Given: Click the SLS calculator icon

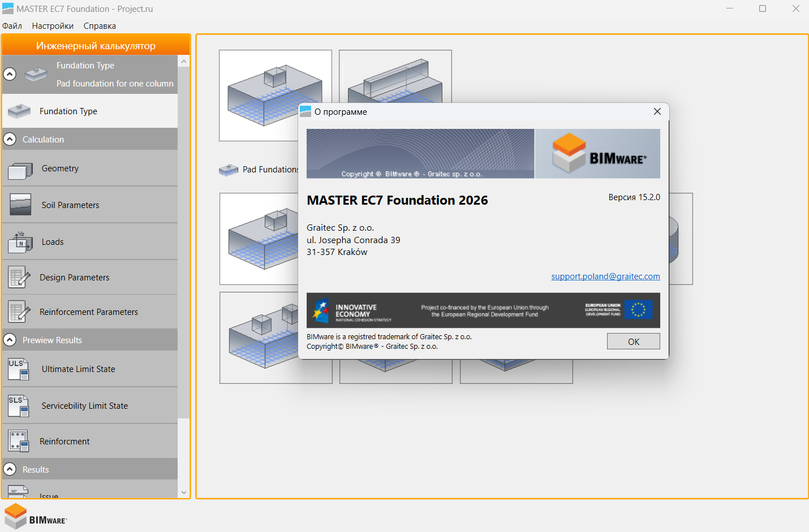Looking at the screenshot, I should click(19, 406).
